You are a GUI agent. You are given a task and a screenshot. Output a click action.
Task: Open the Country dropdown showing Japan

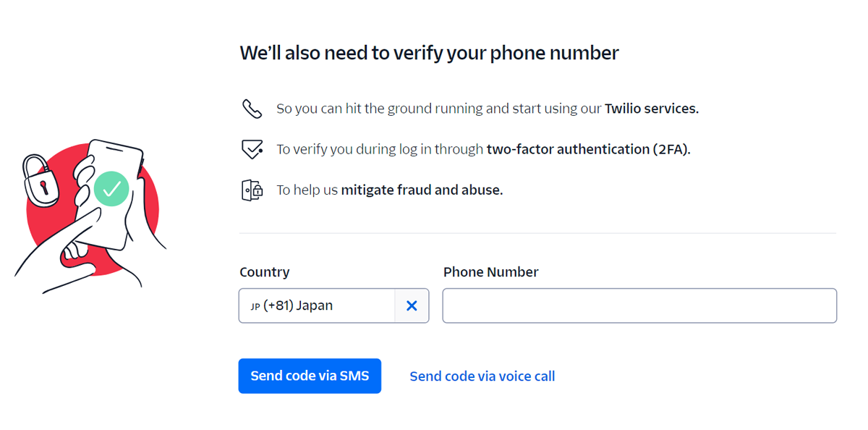318,305
